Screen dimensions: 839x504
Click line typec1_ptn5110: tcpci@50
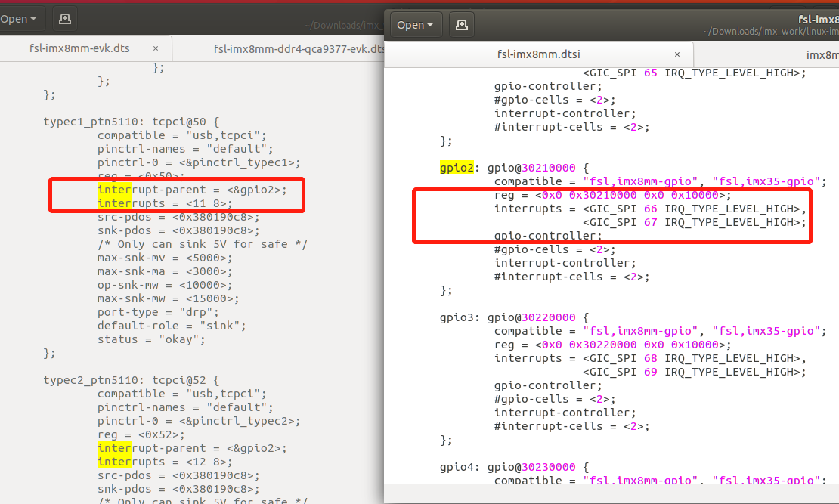[132, 122]
